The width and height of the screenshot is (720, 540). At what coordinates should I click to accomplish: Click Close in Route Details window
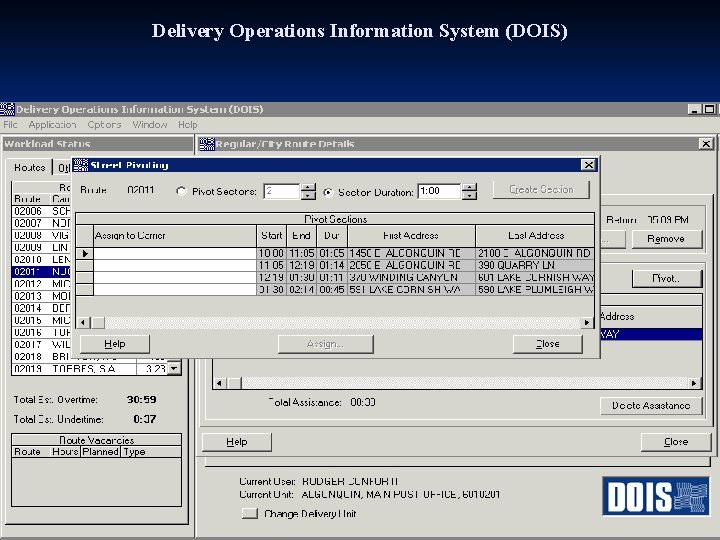[676, 442]
